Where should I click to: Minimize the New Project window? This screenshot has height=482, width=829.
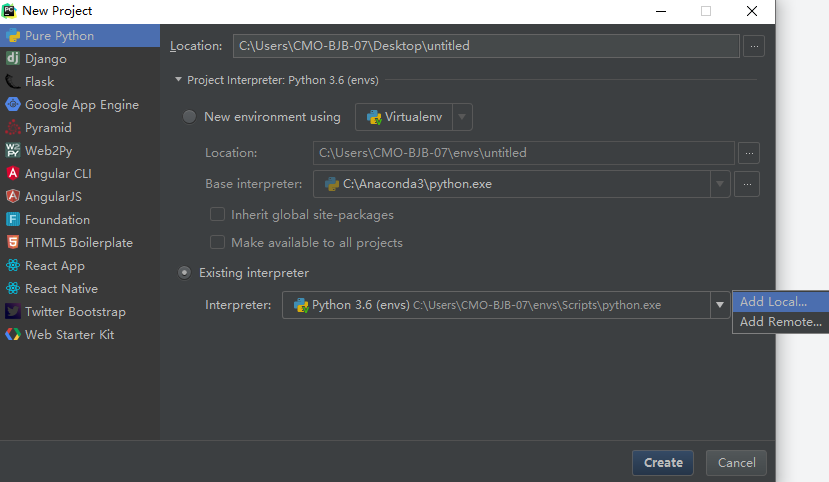pos(661,11)
